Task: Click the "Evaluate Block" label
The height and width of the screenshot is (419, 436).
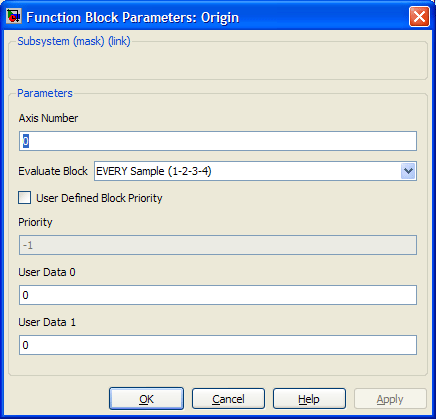Action: pos(53,171)
